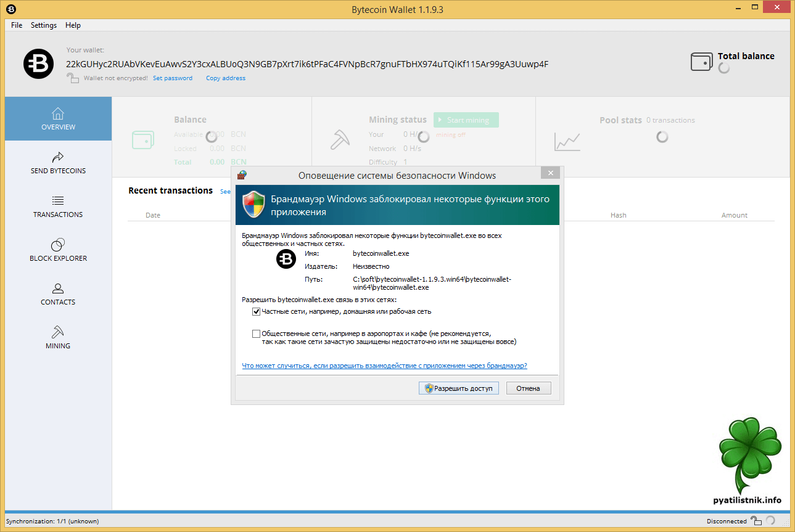The image size is (795, 532).
Task: Select the wallet address text starting with 22kGUHyc2
Action: pos(307,64)
